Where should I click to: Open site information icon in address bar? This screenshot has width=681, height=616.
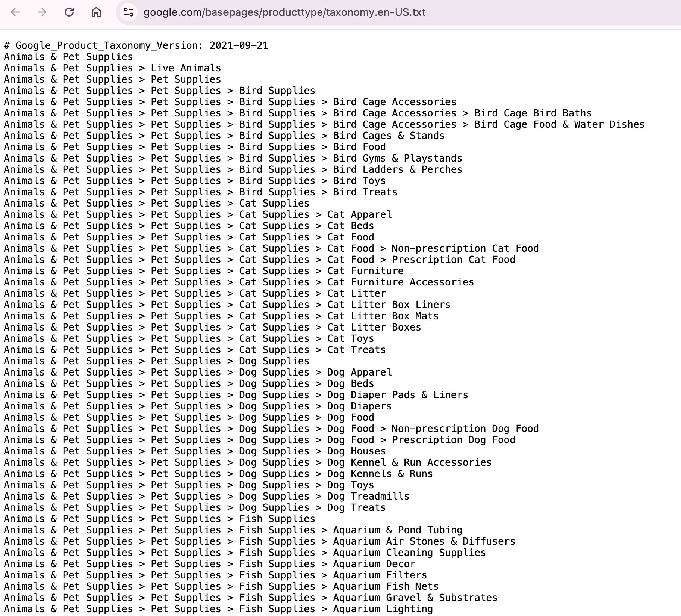129,12
